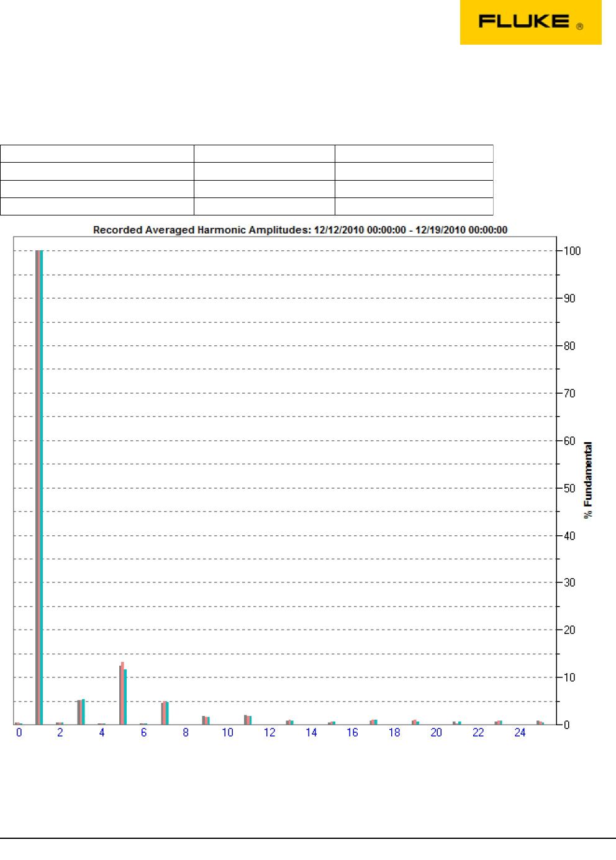Click the 7th harmonic bar cluster
Image resolution: width=616 pixels, height=860 pixels.
point(165,713)
